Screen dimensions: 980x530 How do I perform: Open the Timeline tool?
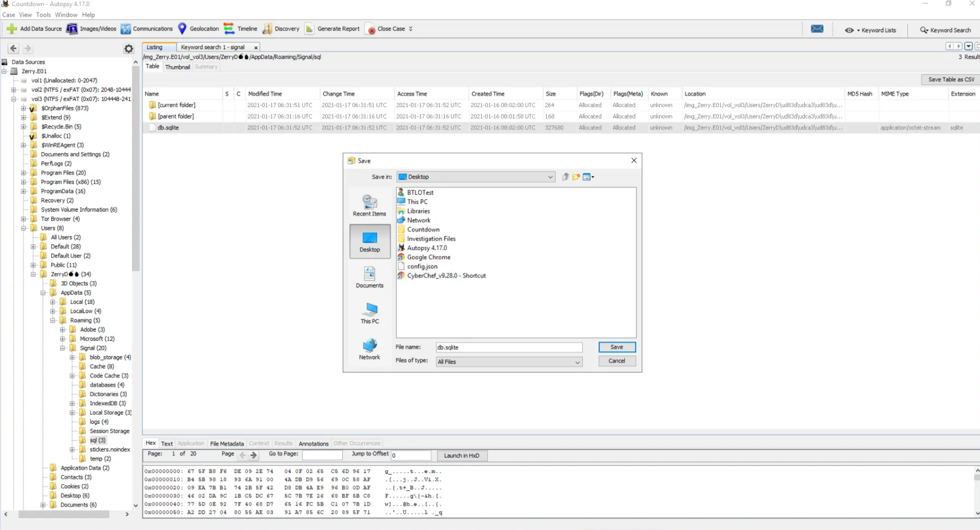pyautogui.click(x=241, y=29)
